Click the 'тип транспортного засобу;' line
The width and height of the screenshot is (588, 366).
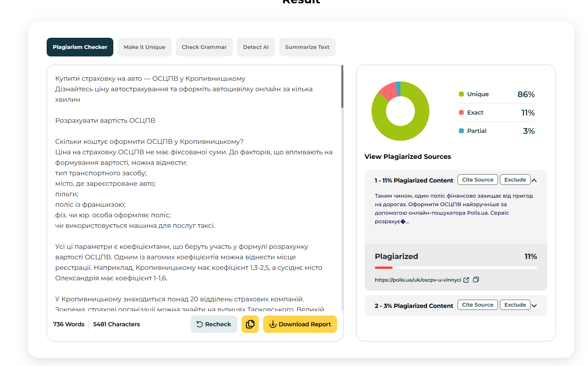click(101, 173)
